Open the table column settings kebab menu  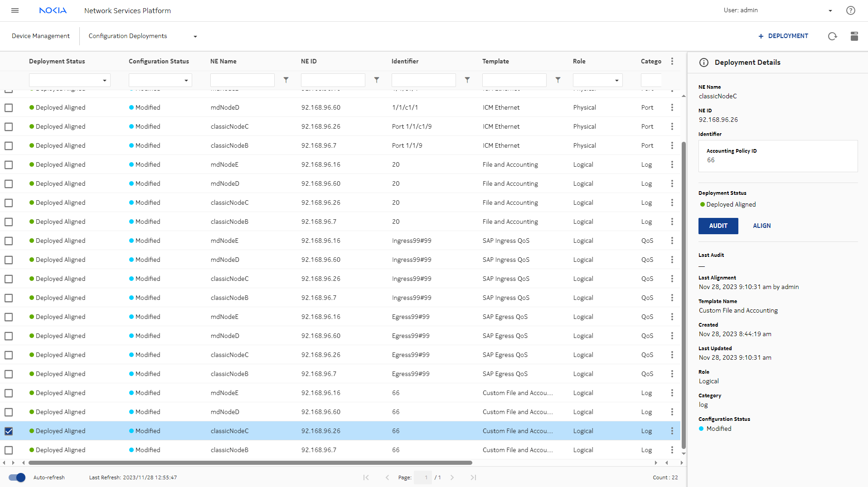[x=672, y=61]
